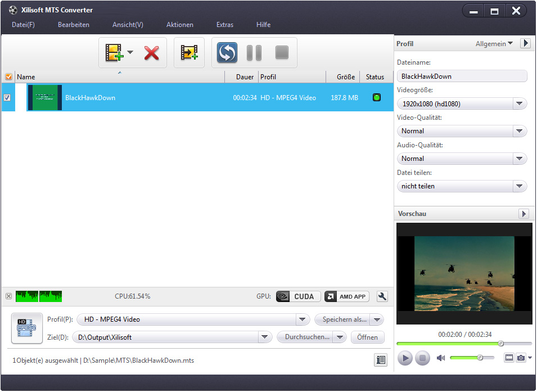This screenshot has width=537, height=392.
Task: Close the CPU usage graph panel
Action: click(9, 296)
